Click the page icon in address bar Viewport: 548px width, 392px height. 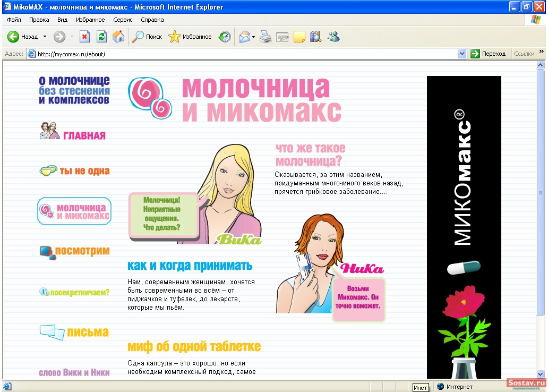32,54
